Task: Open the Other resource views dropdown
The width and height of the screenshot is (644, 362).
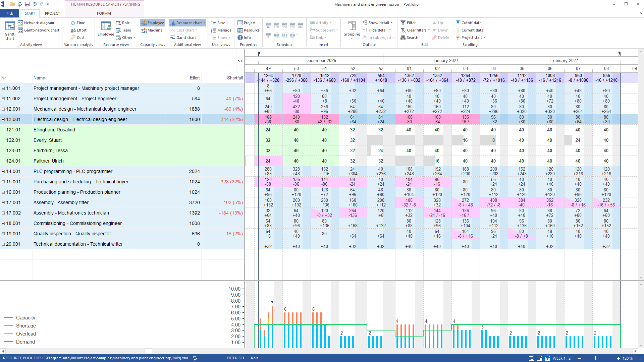Action: pyautogui.click(x=126, y=38)
